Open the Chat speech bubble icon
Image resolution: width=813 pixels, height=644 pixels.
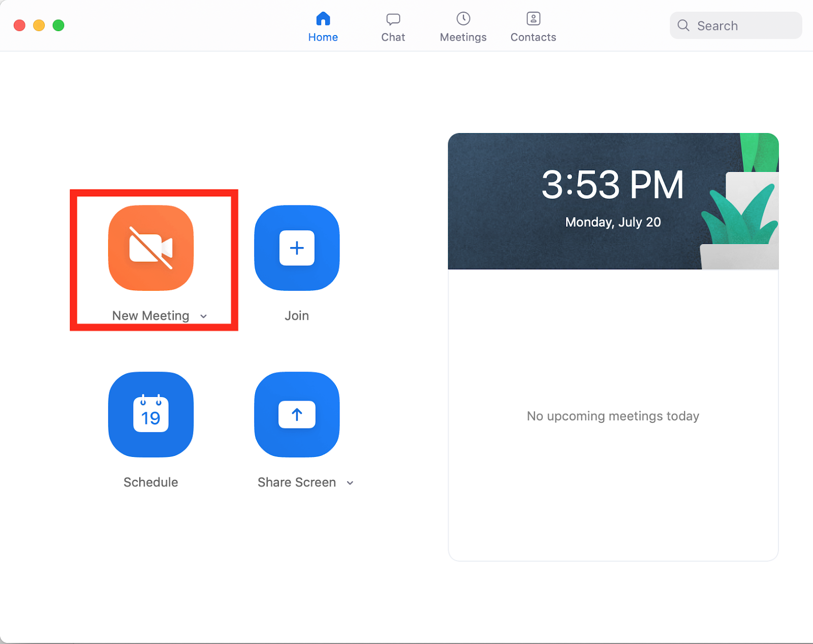point(393,19)
